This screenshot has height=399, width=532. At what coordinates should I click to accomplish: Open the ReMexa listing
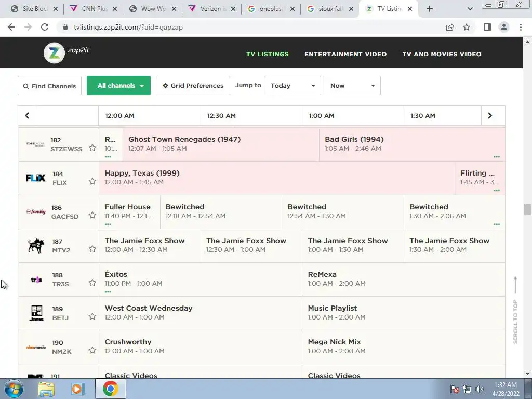click(x=403, y=279)
